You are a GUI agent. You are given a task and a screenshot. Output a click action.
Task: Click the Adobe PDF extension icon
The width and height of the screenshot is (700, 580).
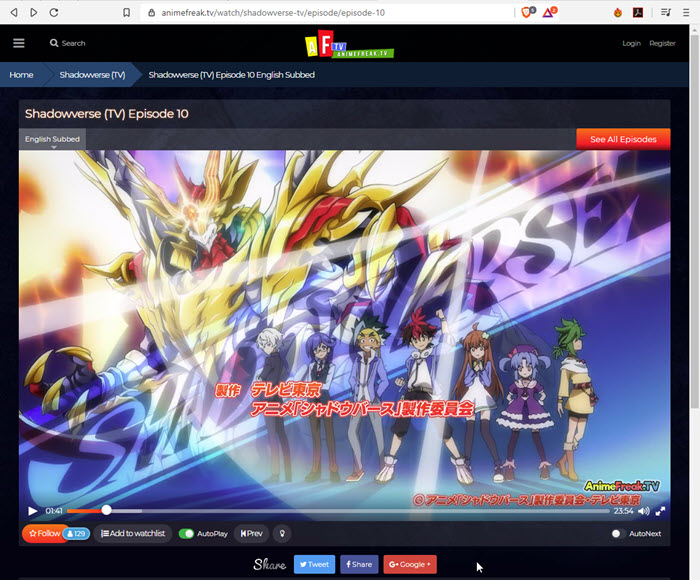[638, 13]
